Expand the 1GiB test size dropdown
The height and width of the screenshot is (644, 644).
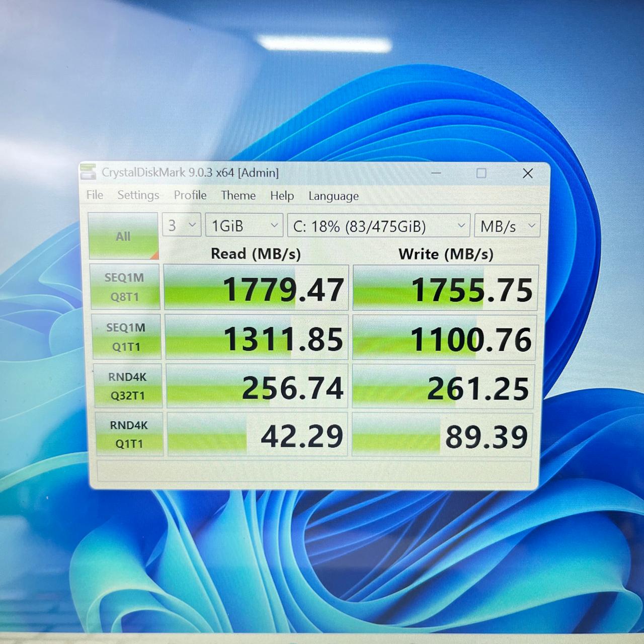pos(244,225)
